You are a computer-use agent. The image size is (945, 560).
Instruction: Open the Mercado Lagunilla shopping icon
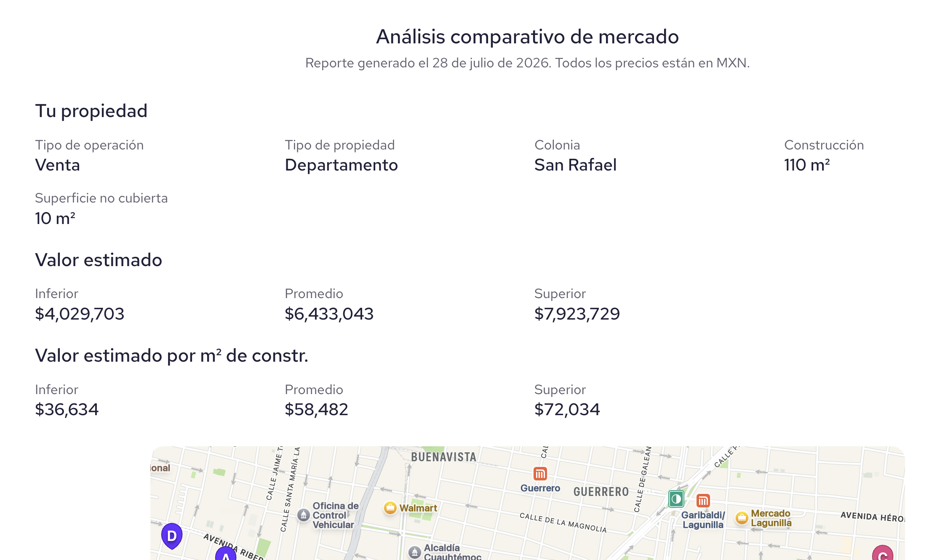(x=742, y=518)
